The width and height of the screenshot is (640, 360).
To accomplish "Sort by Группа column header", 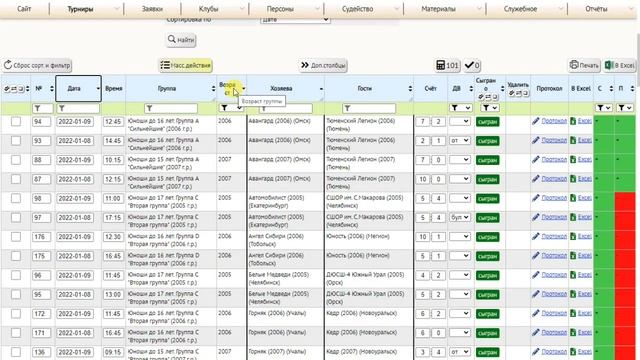I will click(x=171, y=88).
